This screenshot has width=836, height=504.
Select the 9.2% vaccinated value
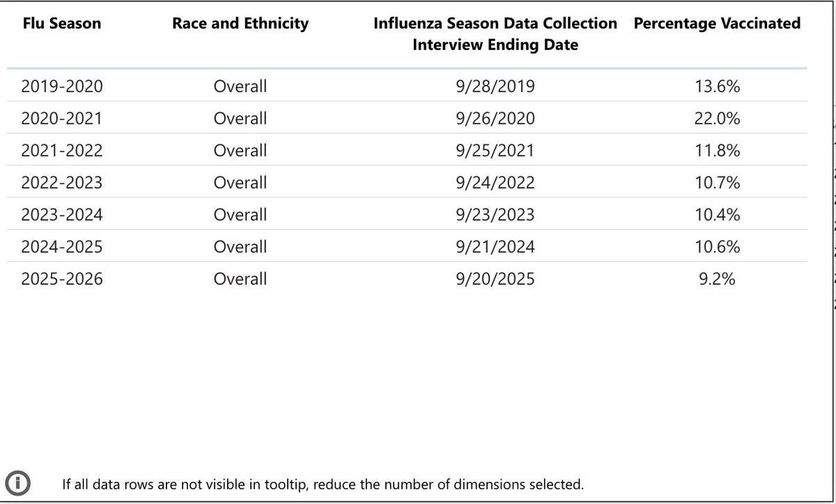717,278
